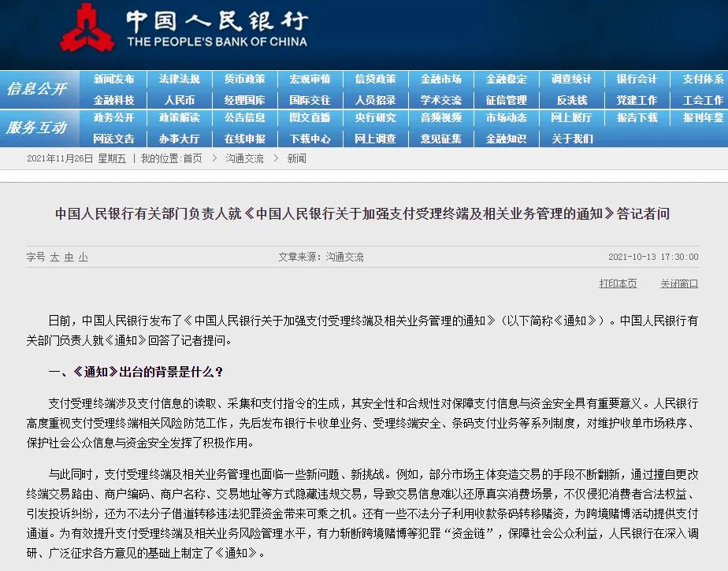Set font size to 中
728x571 pixels.
pos(69,258)
